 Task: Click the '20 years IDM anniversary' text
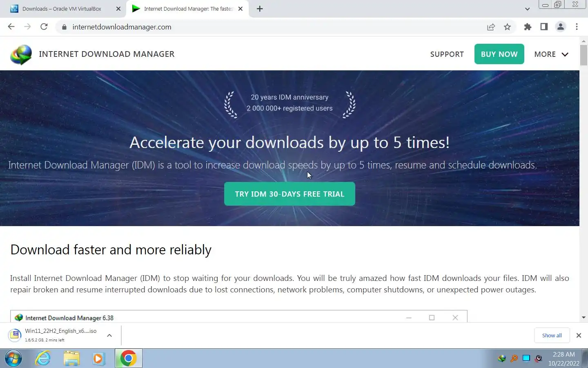290,97
